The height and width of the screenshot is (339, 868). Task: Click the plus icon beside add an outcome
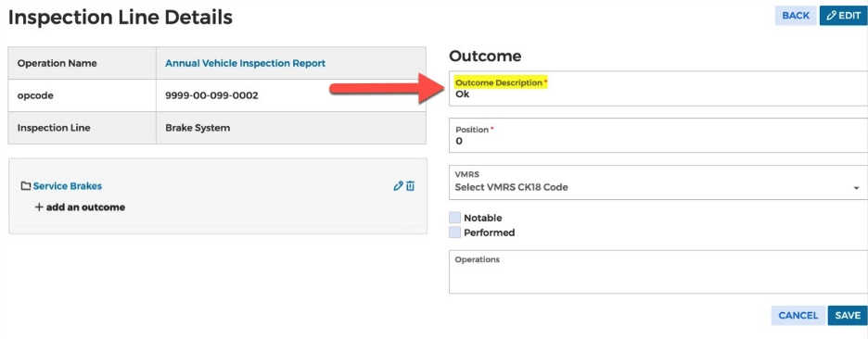coord(39,207)
